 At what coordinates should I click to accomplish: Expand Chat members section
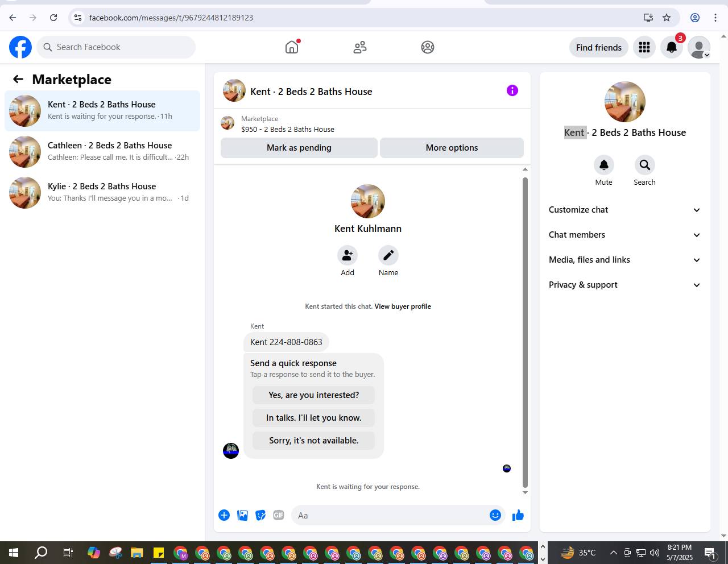pyautogui.click(x=624, y=235)
